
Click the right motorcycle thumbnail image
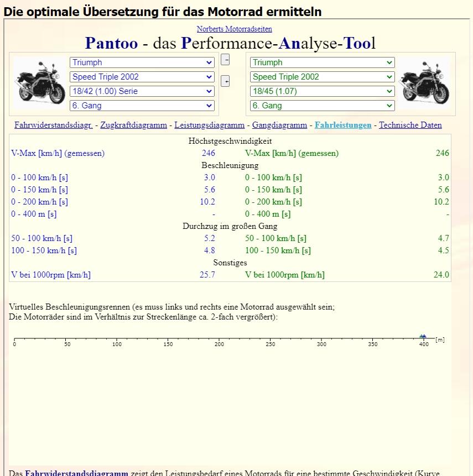(423, 83)
